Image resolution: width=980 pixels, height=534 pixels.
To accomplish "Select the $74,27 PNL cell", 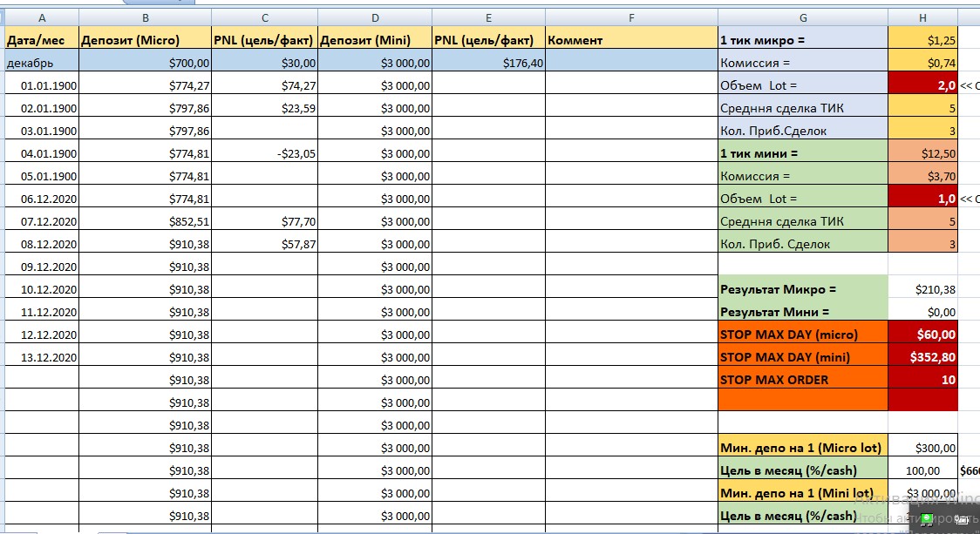I will point(264,83).
